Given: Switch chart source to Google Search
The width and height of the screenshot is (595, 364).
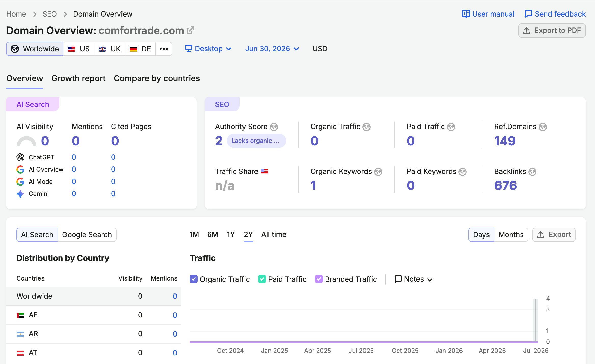Looking at the screenshot, I should click(87, 235).
